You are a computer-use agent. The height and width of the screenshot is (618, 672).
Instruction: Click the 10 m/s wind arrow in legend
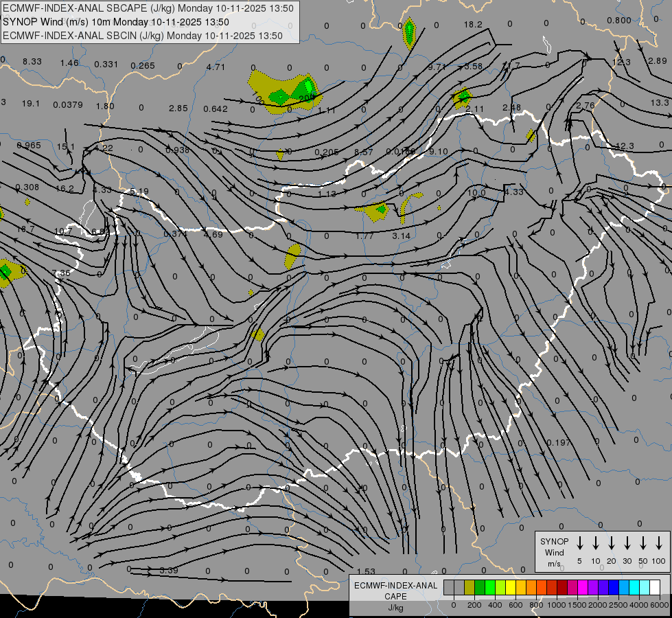click(596, 543)
